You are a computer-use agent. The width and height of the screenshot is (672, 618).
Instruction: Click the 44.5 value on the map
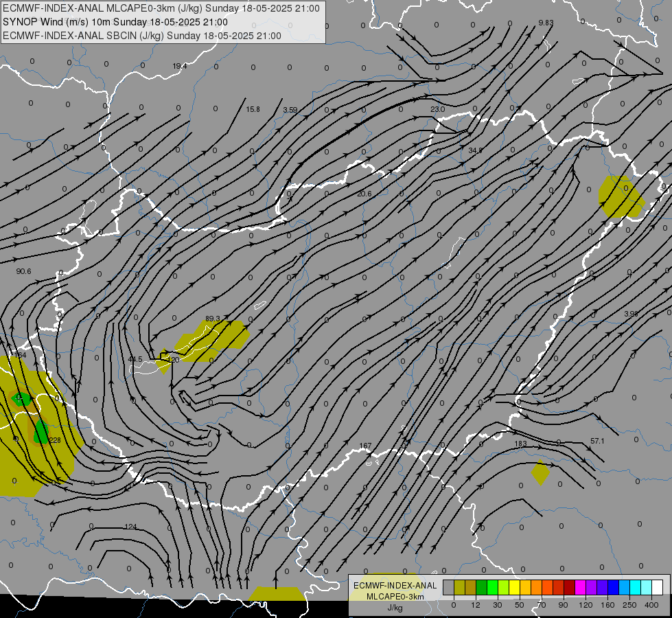(135, 359)
